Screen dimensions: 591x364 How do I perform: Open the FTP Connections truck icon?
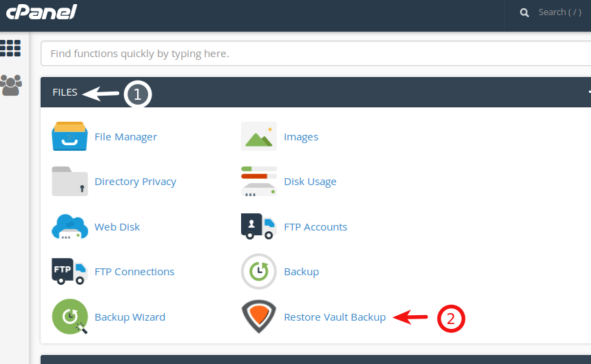(x=70, y=271)
